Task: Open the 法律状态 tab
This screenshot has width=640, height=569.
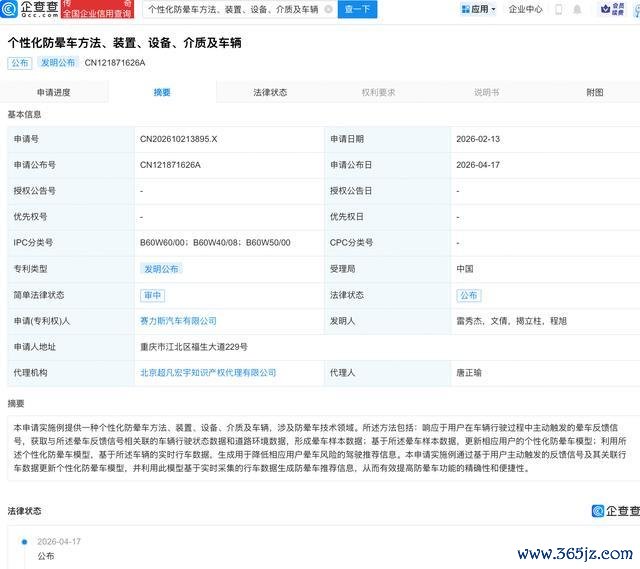Action: coord(270,92)
